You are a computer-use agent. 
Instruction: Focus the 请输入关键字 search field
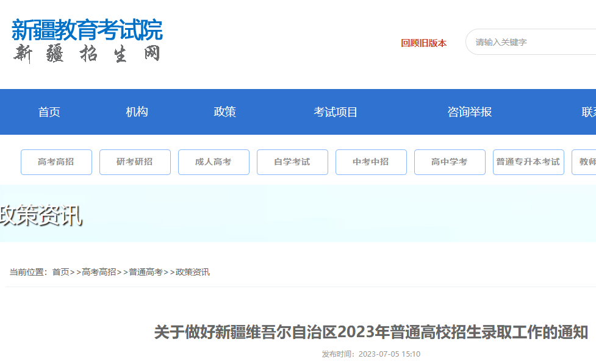click(531, 42)
